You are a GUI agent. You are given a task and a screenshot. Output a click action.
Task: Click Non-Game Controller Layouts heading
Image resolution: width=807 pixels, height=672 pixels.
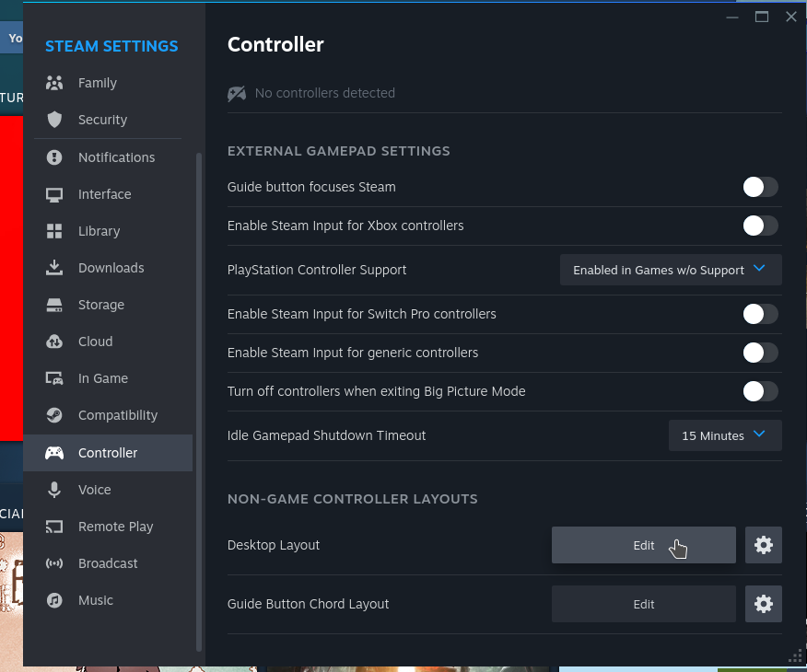point(353,499)
